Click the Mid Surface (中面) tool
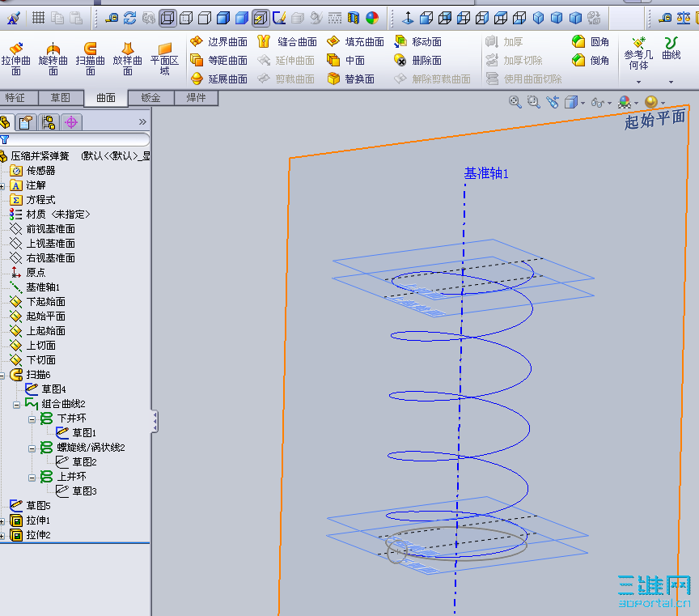The image size is (699, 616). [x=346, y=60]
